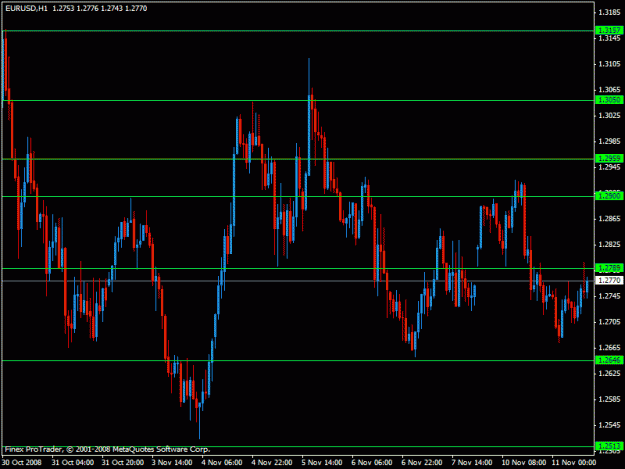Screen dimensions: 625x469
Task: Click the 1.2705 price scale value
Action: 609,322
